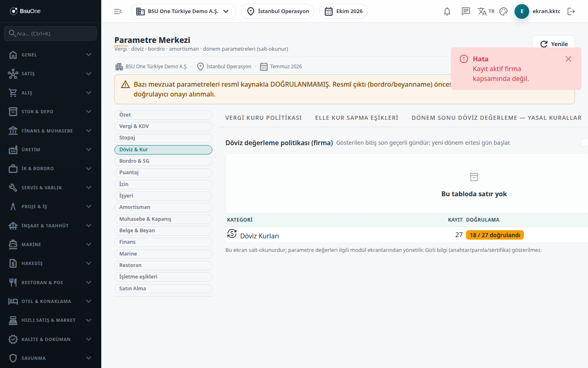
Task: Select the Satın Alma category
Action: pos(163,289)
